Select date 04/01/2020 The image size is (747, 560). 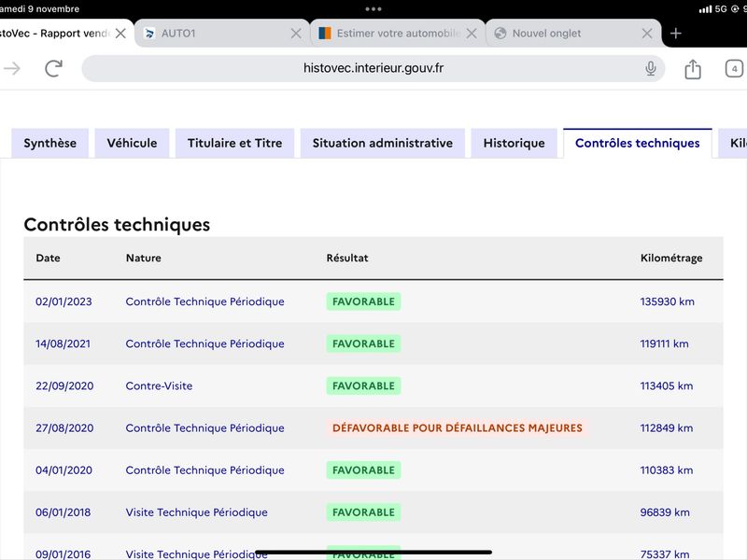point(63,470)
